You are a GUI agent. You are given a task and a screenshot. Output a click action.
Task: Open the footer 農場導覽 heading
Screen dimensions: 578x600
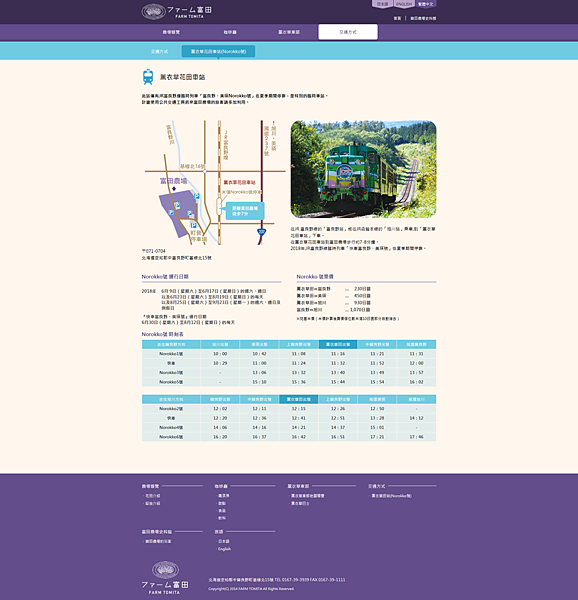(x=150, y=486)
